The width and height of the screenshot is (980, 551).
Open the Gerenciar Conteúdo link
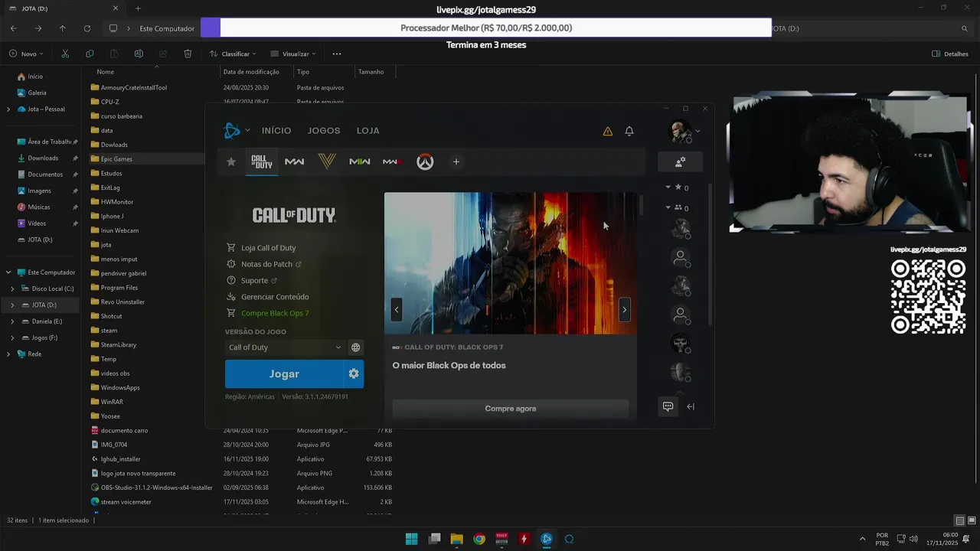(x=275, y=297)
